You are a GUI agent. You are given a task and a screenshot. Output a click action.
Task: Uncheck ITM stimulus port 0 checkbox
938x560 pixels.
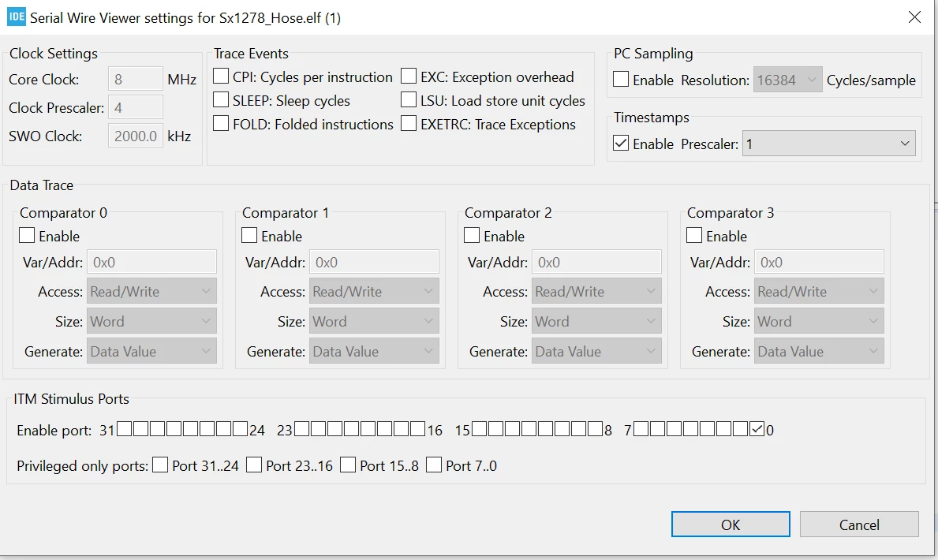click(x=757, y=429)
